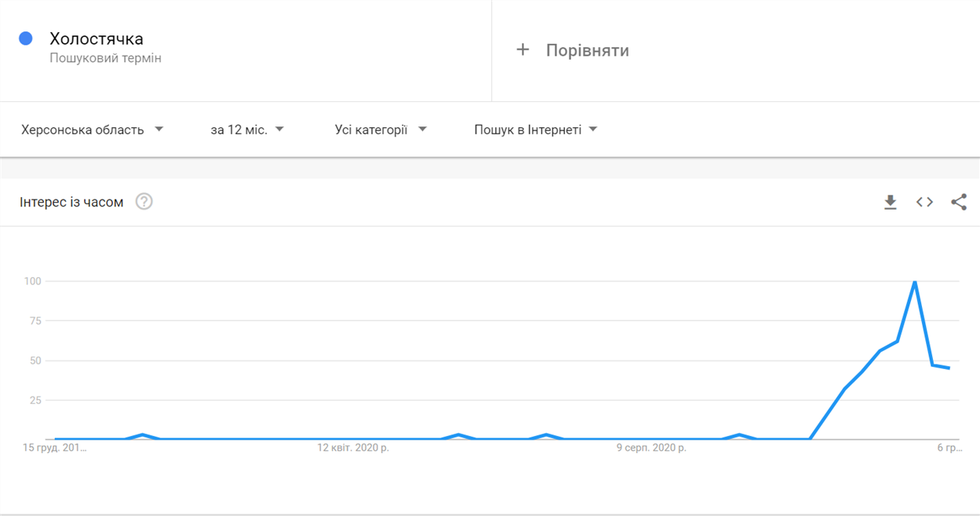The width and height of the screenshot is (980, 516).
Task: Add a comparison term via Порівняти
Action: tap(572, 50)
